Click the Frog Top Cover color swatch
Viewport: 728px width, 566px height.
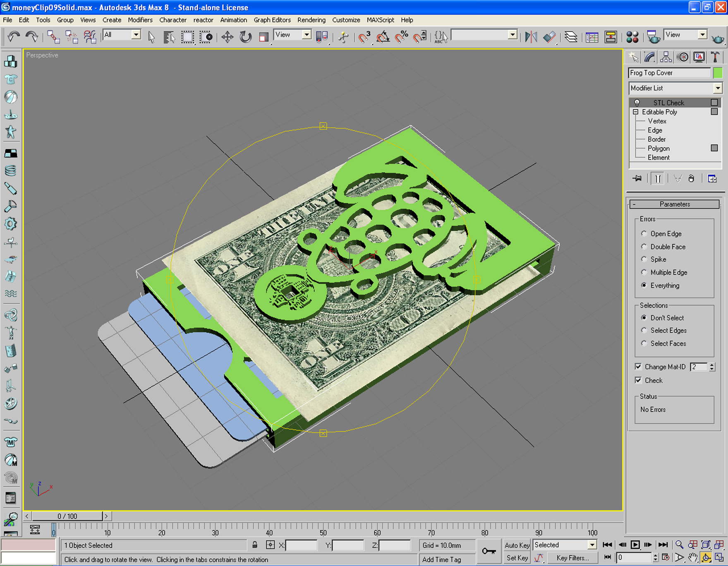coord(718,72)
